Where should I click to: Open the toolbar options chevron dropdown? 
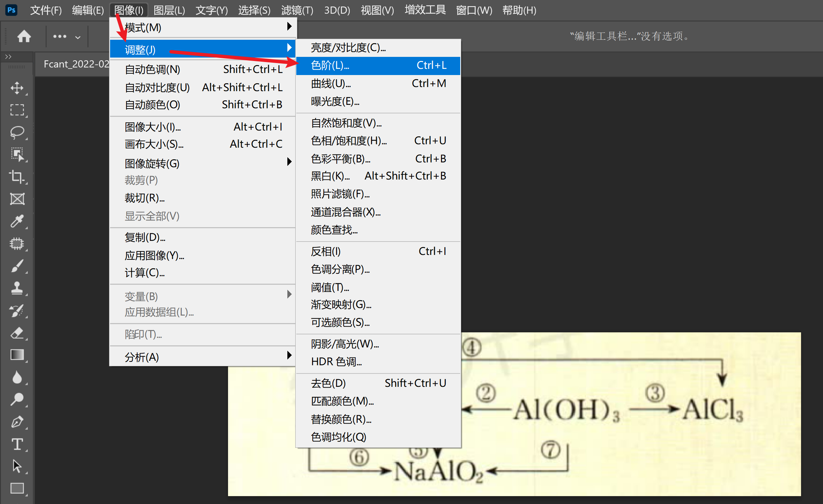click(78, 37)
